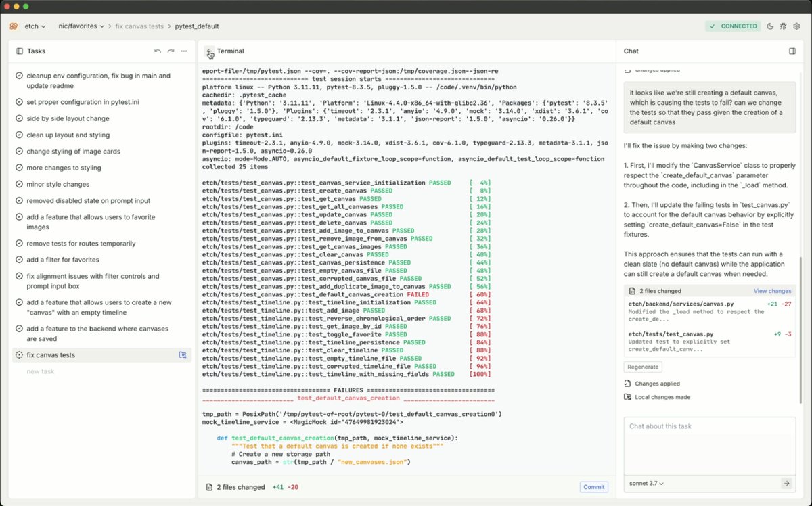Click the new task entry
This screenshot has width=812, height=506.
pos(41,371)
